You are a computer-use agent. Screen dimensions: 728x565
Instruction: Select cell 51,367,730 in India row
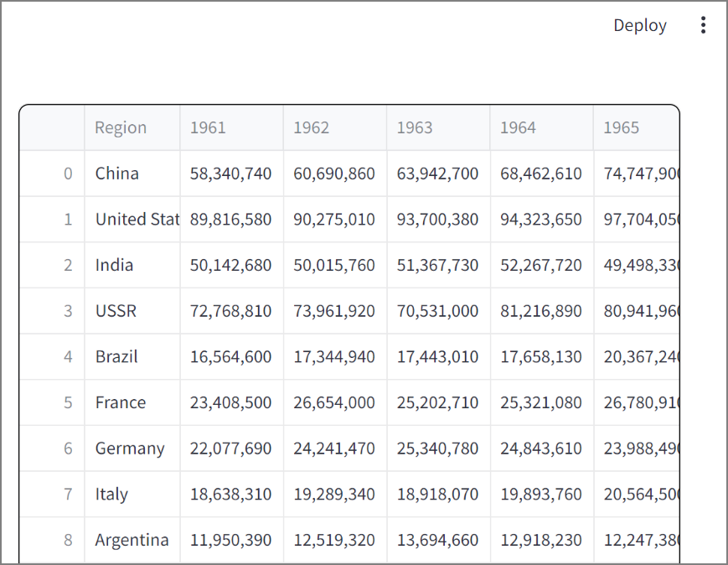(x=438, y=265)
